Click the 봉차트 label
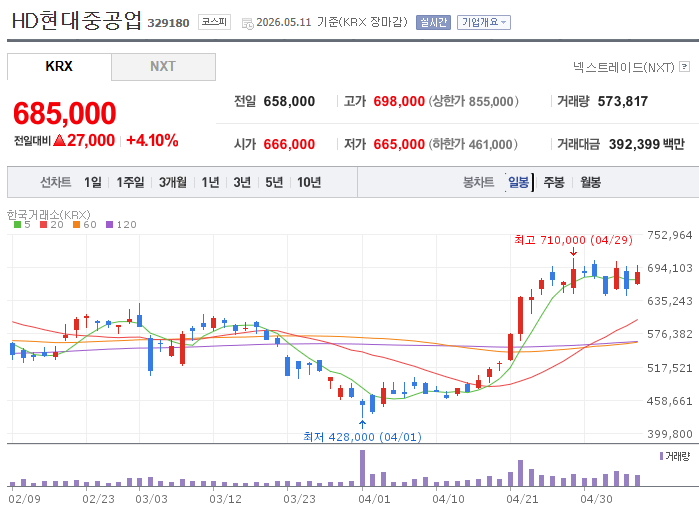This screenshot has height=510, width=699. [479, 182]
